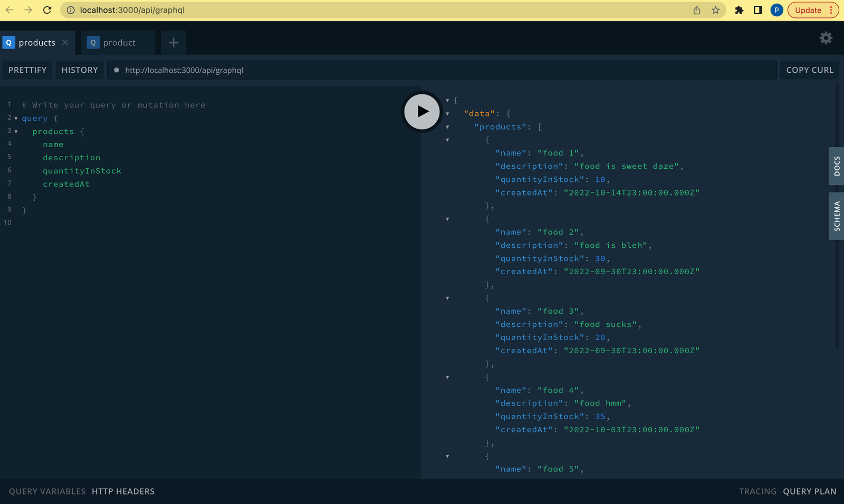
Task: Click the "food sucks" value
Action: pos(605,324)
